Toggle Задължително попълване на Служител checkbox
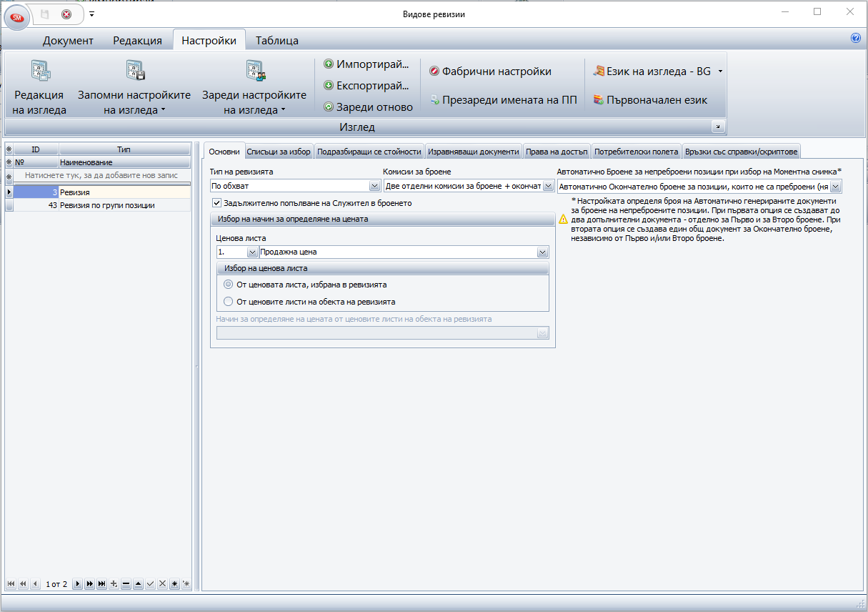Screen dimensions: 868x612 (x=217, y=203)
